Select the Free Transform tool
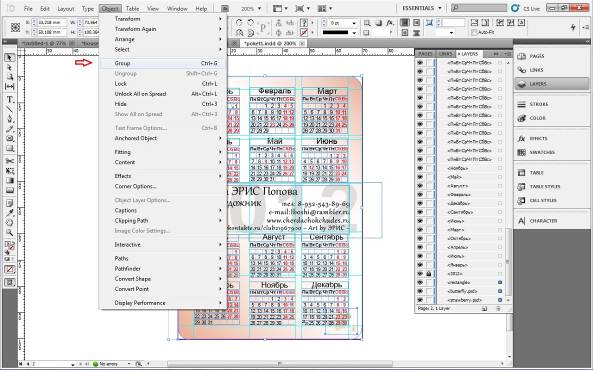Image resolution: width=593 pixels, height=370 pixels. pyautogui.click(x=9, y=171)
